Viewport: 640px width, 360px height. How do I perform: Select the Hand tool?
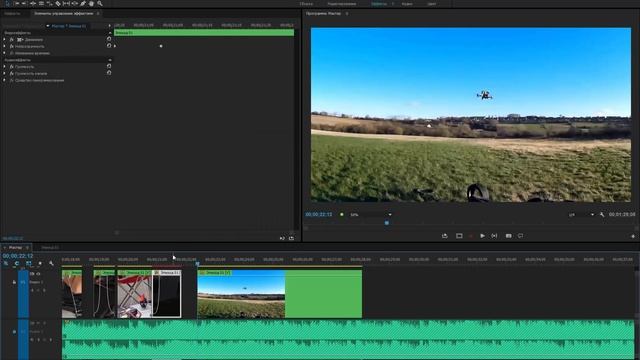click(x=91, y=3)
